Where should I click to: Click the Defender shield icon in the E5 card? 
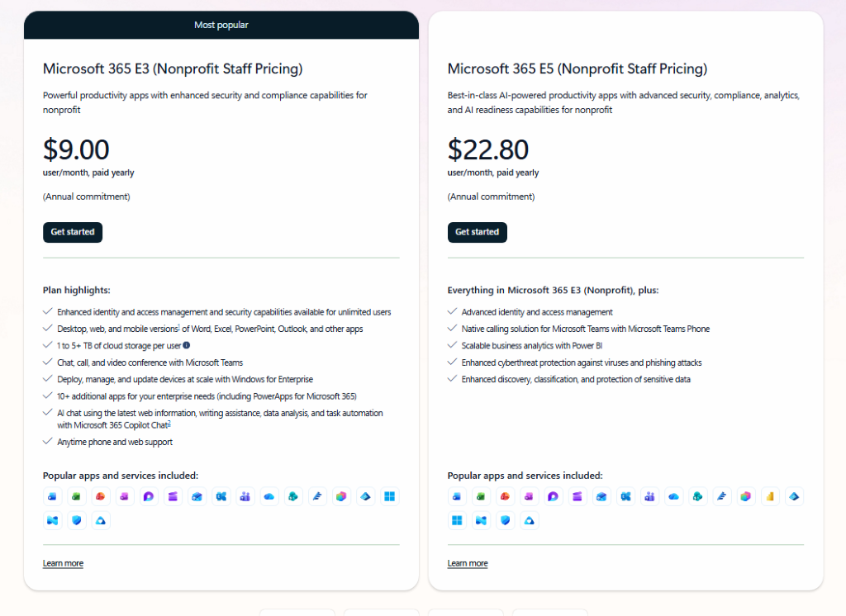pyautogui.click(x=505, y=520)
